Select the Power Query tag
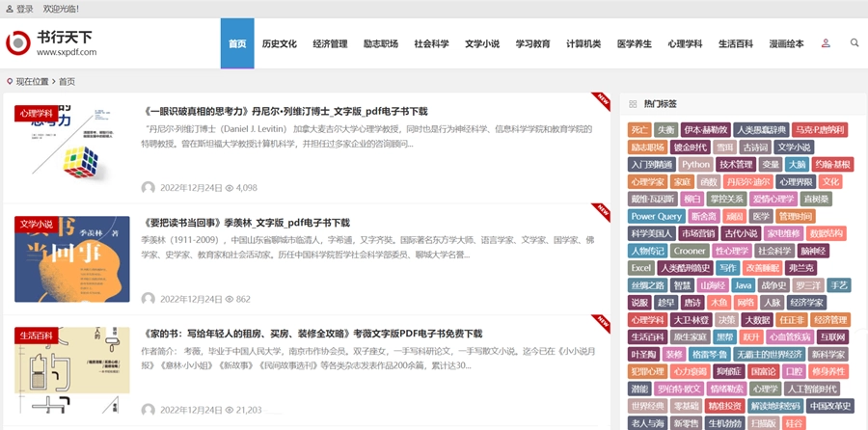This screenshot has height=430, width=868. pos(657,216)
